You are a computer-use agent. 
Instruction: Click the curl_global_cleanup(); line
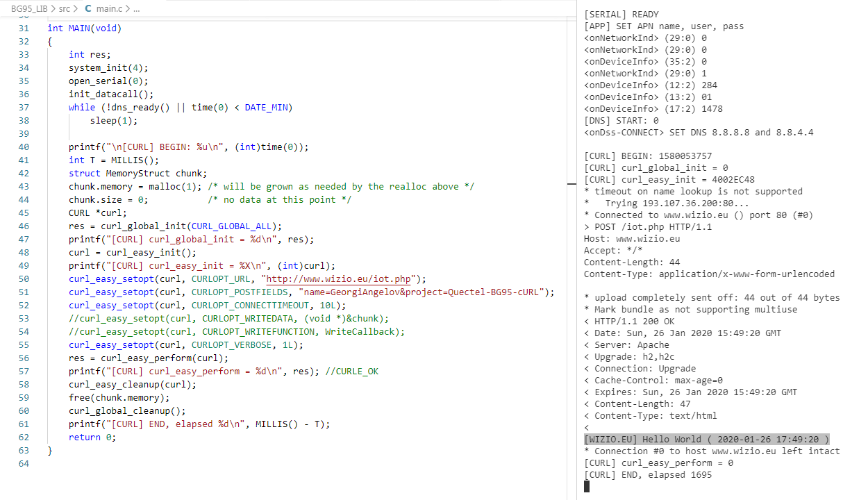pyautogui.click(x=127, y=411)
